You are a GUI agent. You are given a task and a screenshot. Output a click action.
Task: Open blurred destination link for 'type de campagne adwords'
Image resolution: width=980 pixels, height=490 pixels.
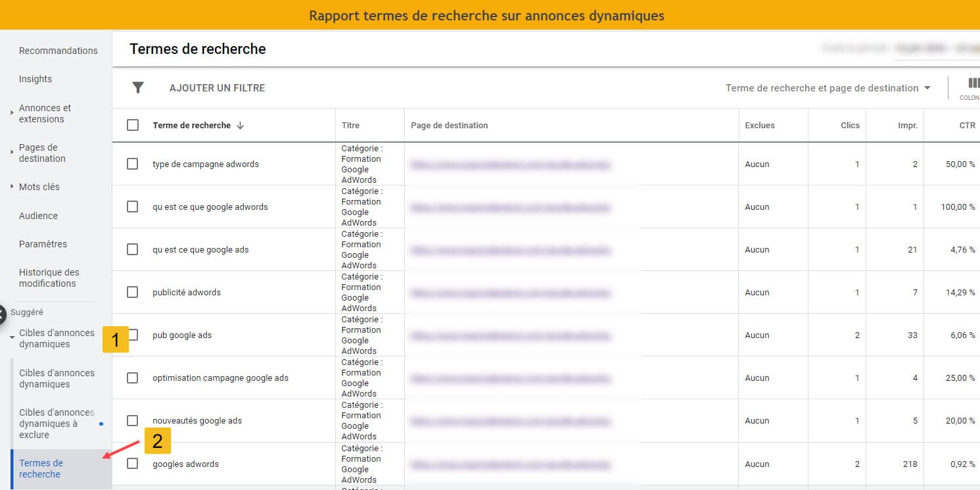(511, 164)
